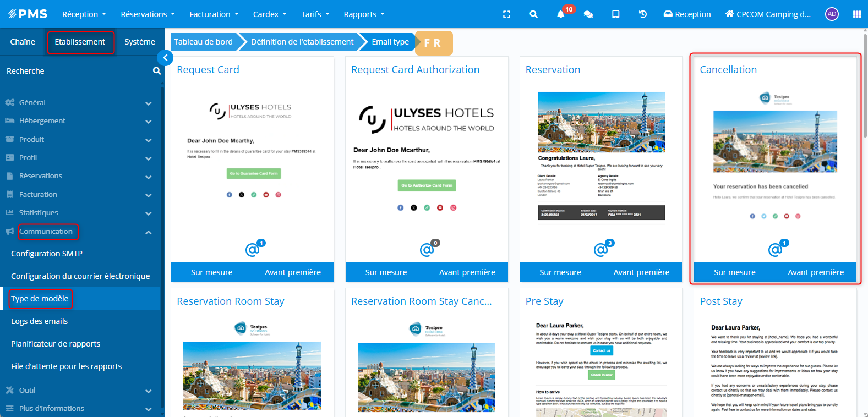Open the Rapports top menu dropdown
The width and height of the screenshot is (868, 417).
pos(364,14)
